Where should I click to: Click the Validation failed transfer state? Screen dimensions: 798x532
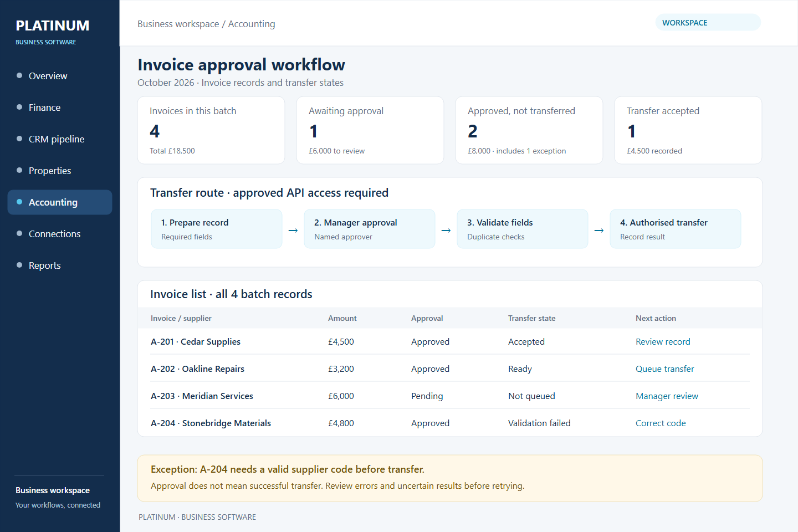(x=539, y=423)
